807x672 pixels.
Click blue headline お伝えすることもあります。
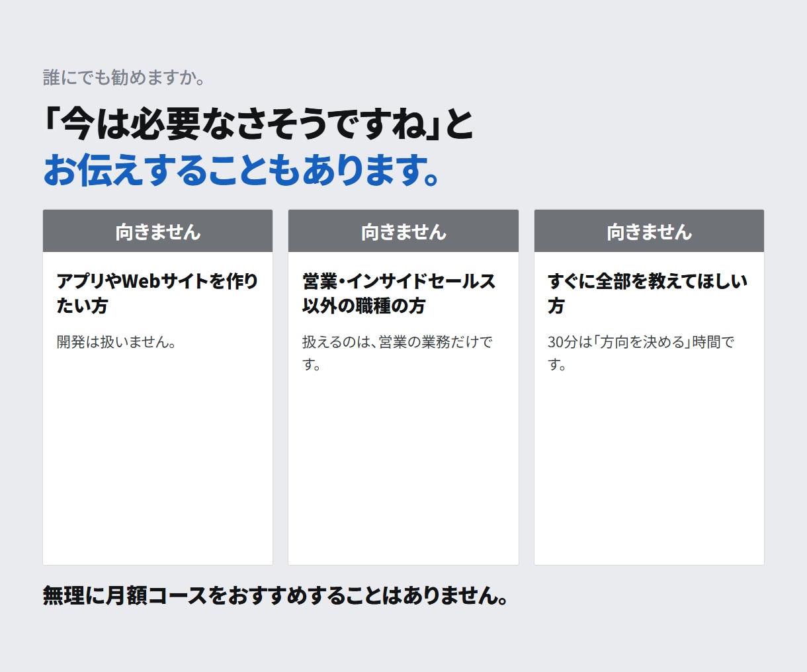tap(242, 170)
